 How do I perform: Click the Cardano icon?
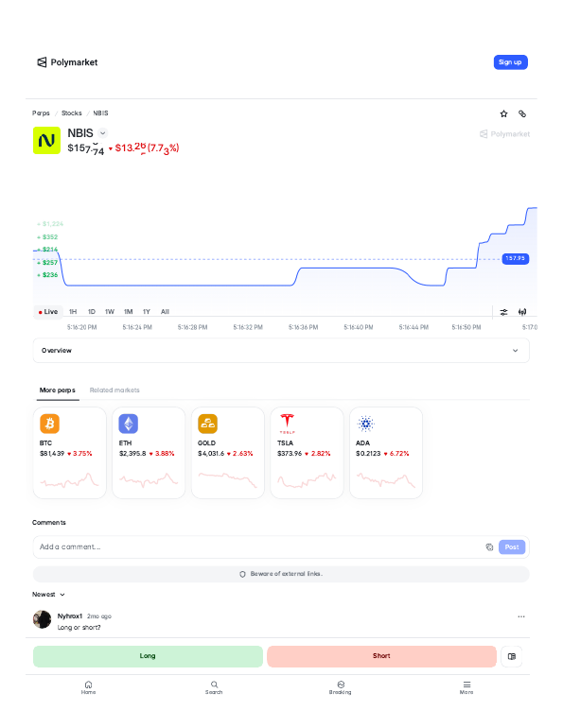click(366, 424)
